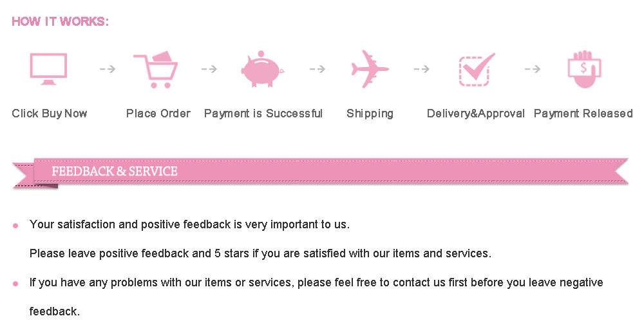Click the hand holding money icon
Viewport: 644px width, 325px height.
[583, 69]
